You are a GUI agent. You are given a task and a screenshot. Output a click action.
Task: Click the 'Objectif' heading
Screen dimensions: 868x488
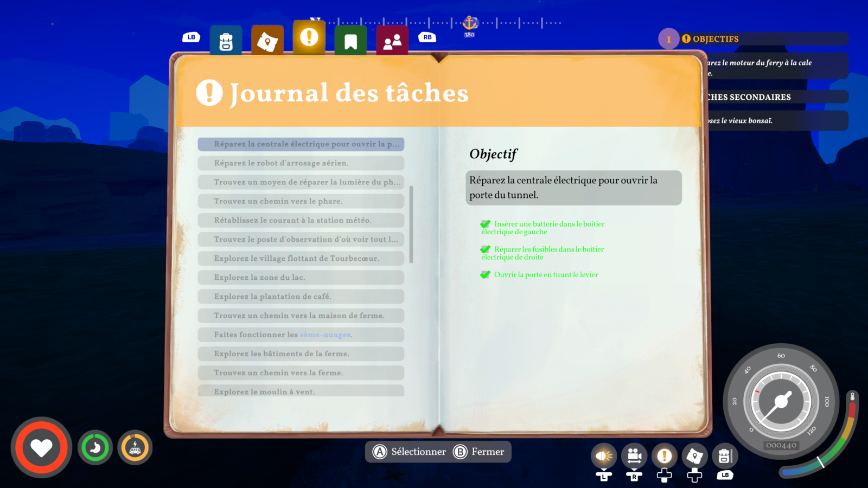click(493, 155)
